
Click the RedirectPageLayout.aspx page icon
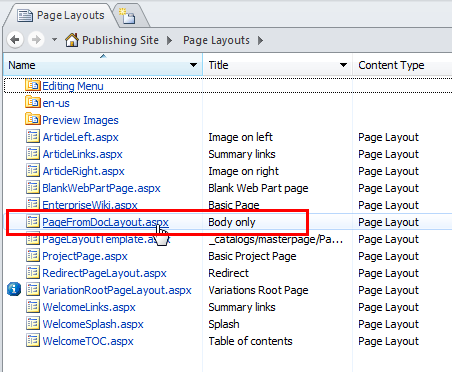33,272
